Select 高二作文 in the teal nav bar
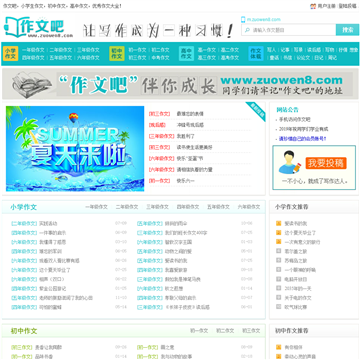Viewport: 360px width, 360px height. (x=230, y=50)
